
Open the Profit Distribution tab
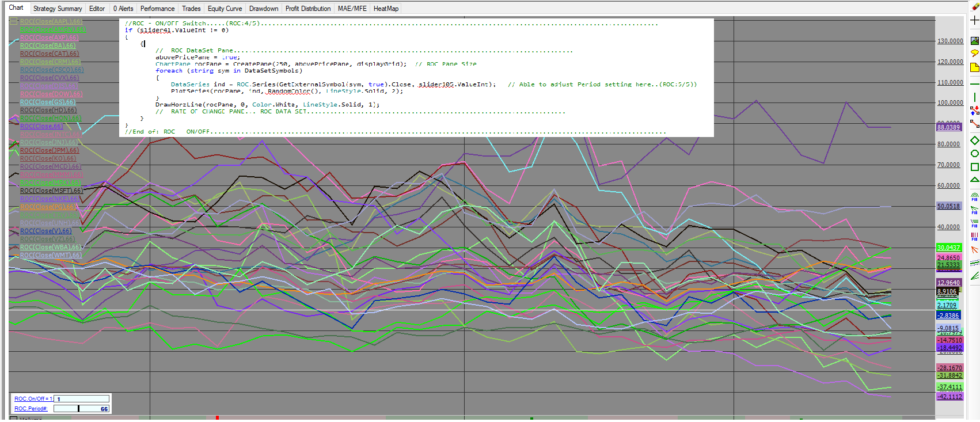click(308, 9)
